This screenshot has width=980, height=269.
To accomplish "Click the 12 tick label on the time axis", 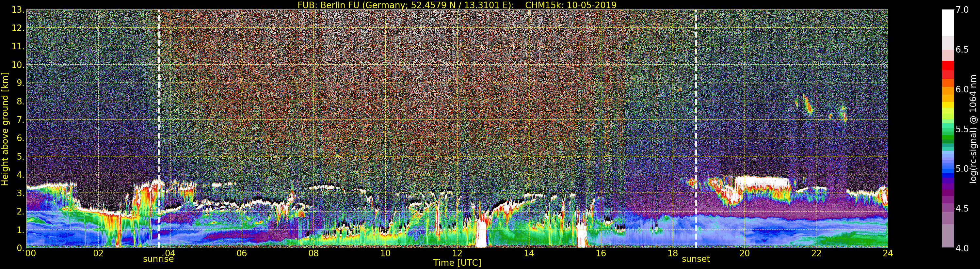I will coord(457,253).
